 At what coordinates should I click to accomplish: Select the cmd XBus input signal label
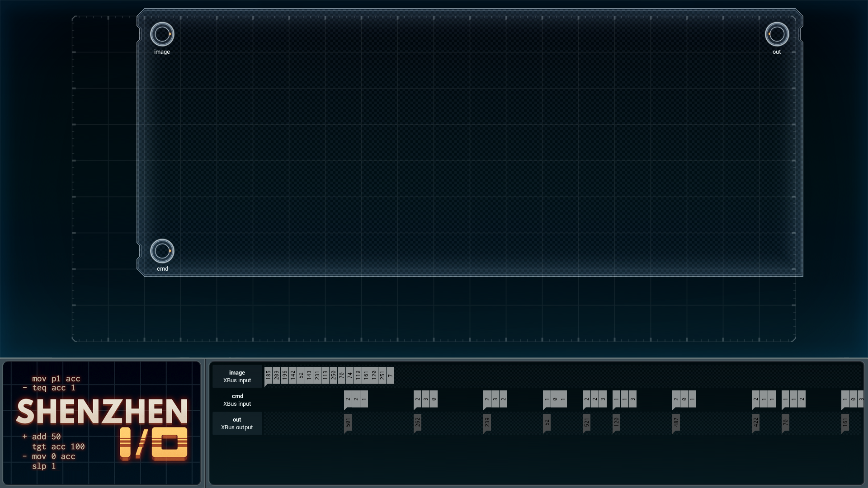click(x=237, y=400)
